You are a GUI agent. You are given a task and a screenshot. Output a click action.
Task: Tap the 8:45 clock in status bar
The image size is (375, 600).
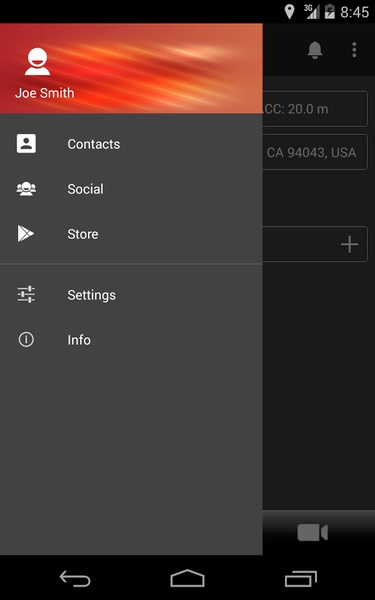[355, 12]
